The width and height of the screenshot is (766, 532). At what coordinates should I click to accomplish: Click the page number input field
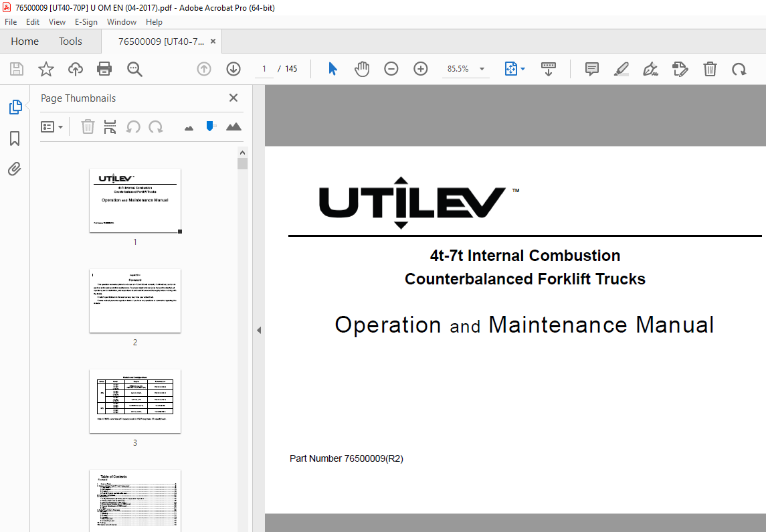pos(264,69)
